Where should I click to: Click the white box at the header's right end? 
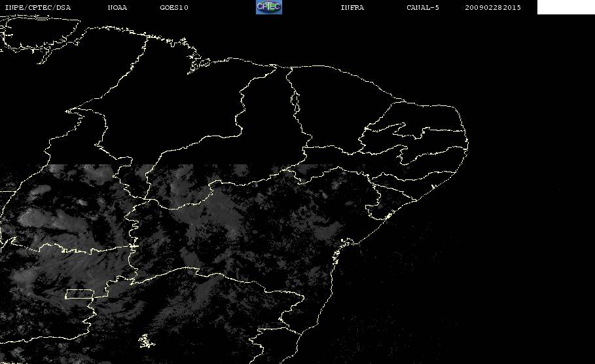[x=566, y=7]
